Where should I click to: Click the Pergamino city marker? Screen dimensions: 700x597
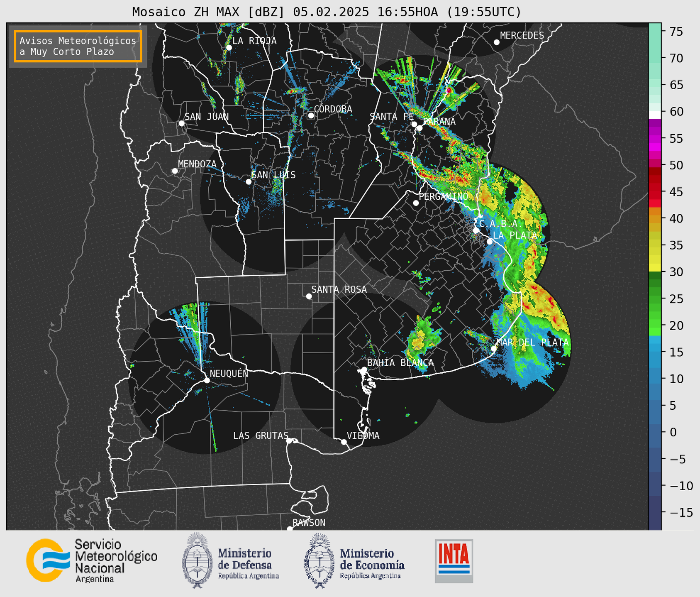pyautogui.click(x=416, y=203)
